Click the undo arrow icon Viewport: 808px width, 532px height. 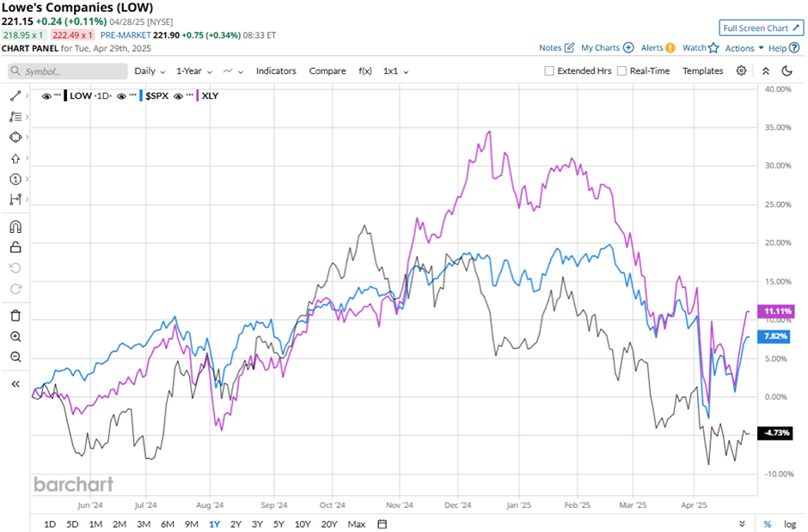click(15, 268)
